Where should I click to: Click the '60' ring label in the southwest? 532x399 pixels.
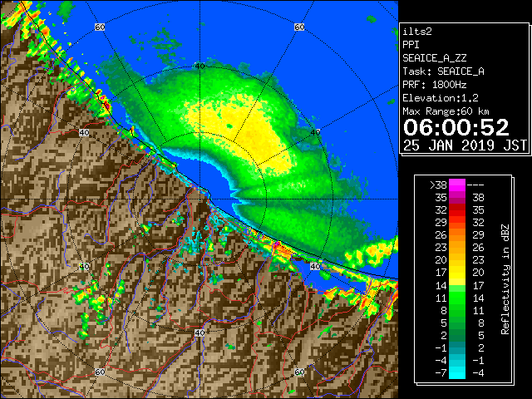click(100, 372)
